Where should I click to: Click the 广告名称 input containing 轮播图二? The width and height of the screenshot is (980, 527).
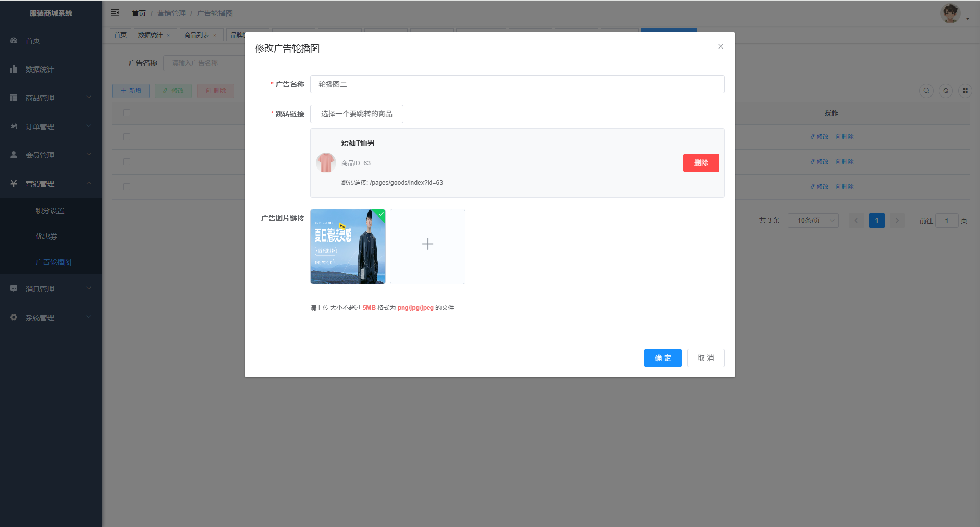[x=517, y=84]
